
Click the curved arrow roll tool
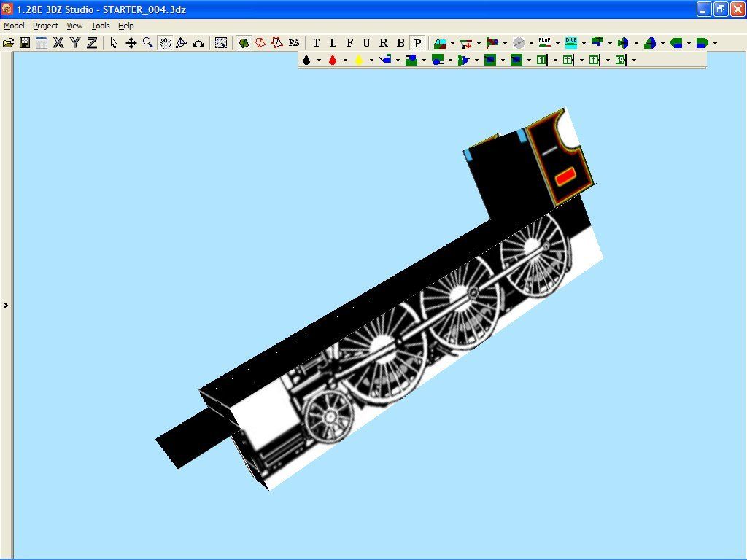[198, 43]
